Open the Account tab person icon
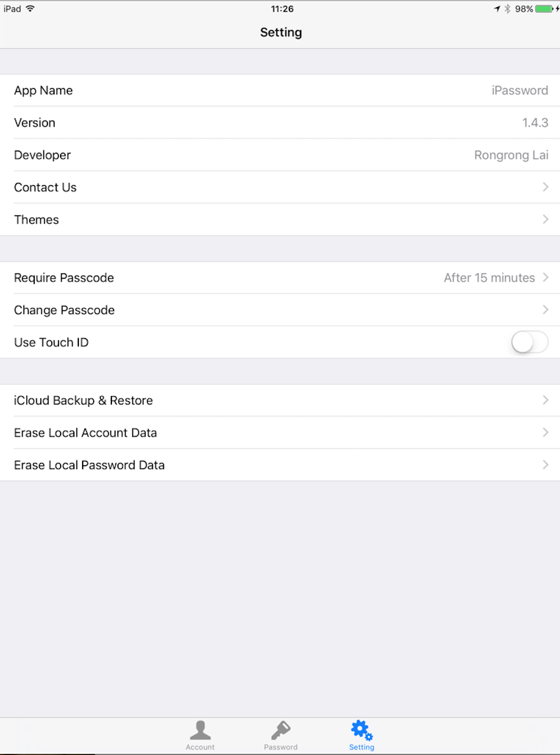The width and height of the screenshot is (560, 755). 200,730
